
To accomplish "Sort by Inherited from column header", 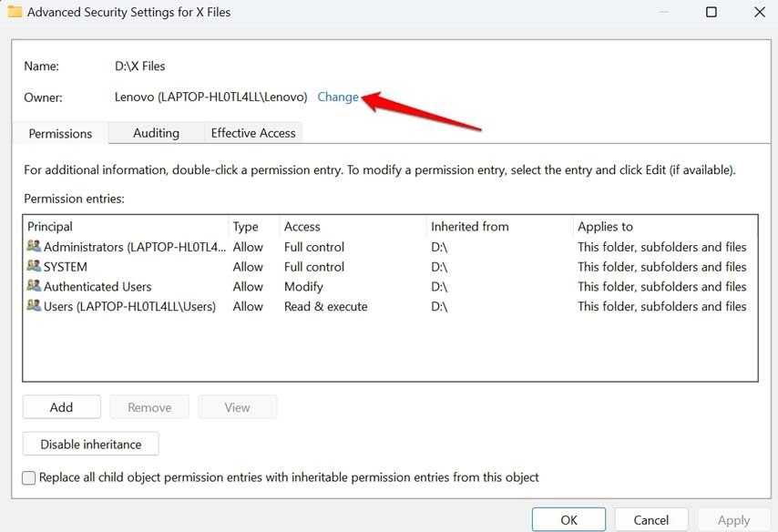I will [499, 226].
